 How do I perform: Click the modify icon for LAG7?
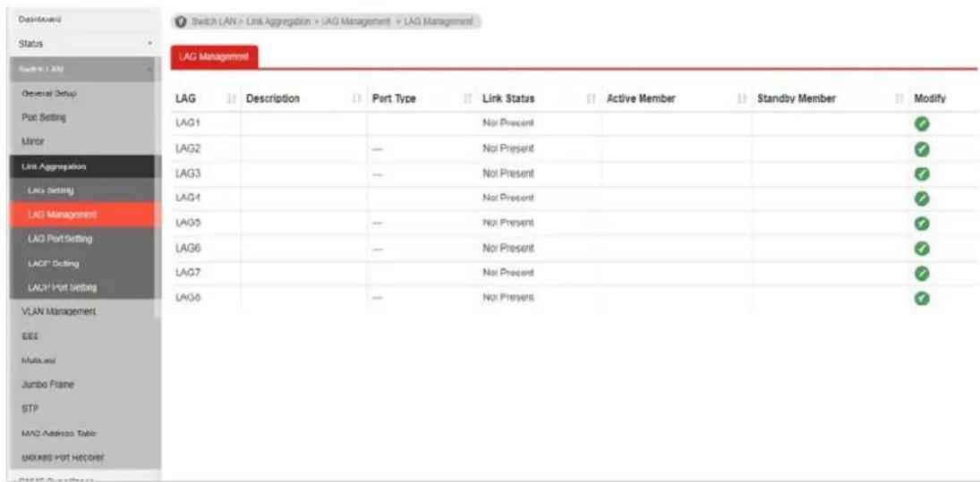921,274
